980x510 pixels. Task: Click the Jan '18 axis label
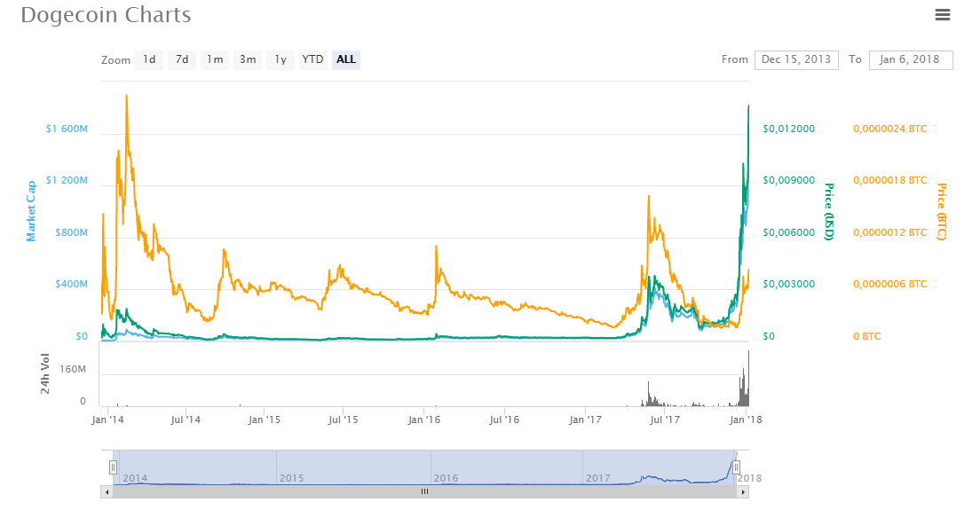click(746, 420)
